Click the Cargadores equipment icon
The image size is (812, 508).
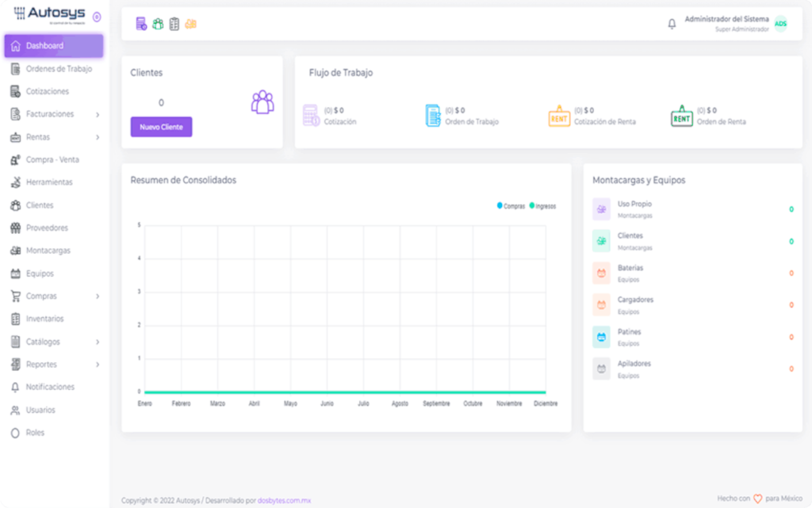click(601, 305)
